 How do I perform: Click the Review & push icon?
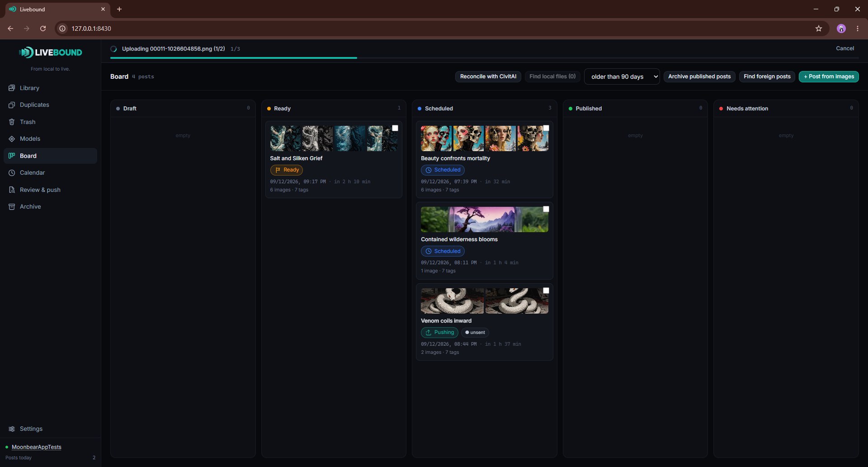coord(12,190)
